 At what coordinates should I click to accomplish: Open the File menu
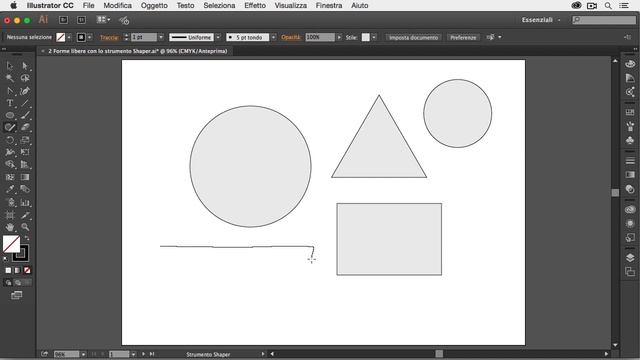(88, 5)
